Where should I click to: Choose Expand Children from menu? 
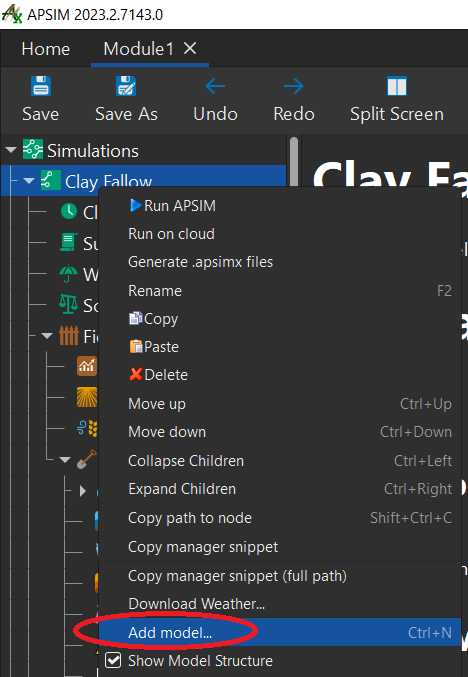280,489
